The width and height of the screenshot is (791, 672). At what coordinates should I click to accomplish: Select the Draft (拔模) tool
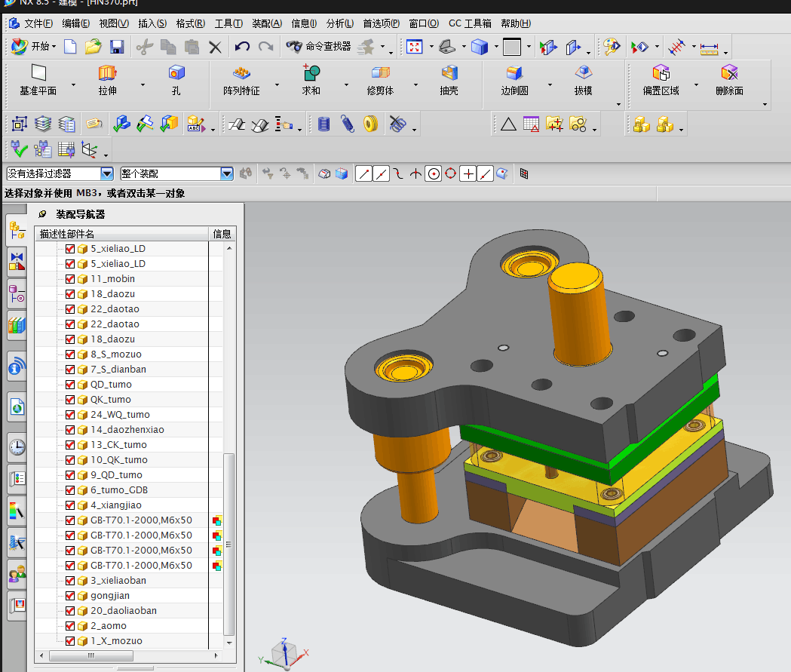583,81
